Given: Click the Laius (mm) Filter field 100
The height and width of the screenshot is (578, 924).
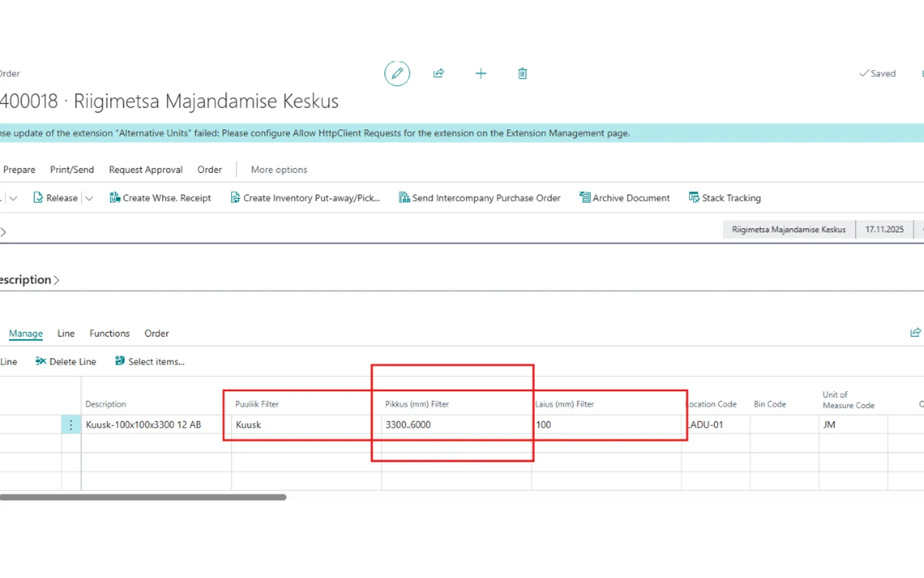Looking at the screenshot, I should (x=606, y=425).
